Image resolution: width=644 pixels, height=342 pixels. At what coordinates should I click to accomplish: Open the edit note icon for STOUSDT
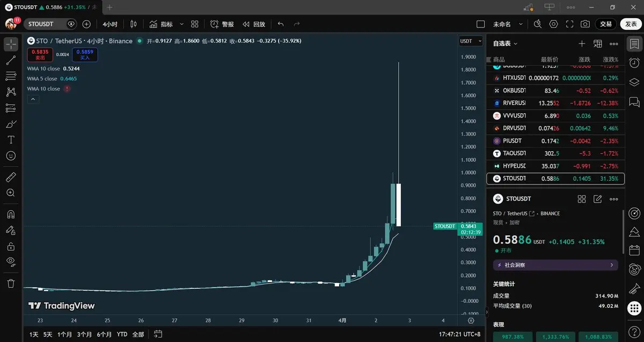coord(598,199)
